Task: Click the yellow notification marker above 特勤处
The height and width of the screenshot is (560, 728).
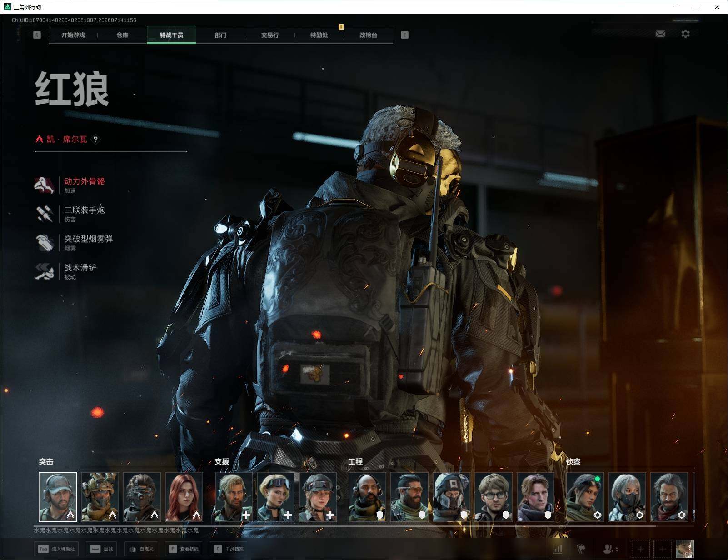Action: (341, 27)
